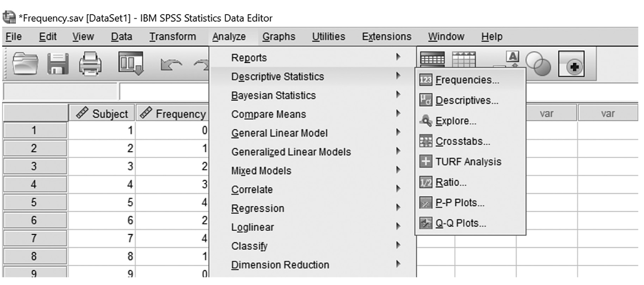Open the Window menu
This screenshot has width=644, height=285.
(446, 37)
